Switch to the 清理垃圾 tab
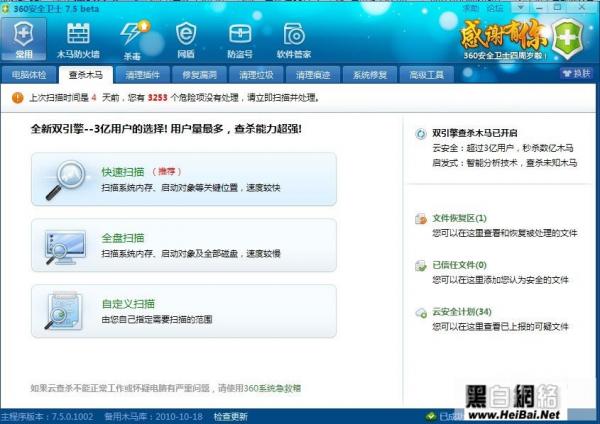600x424 pixels. point(256,75)
